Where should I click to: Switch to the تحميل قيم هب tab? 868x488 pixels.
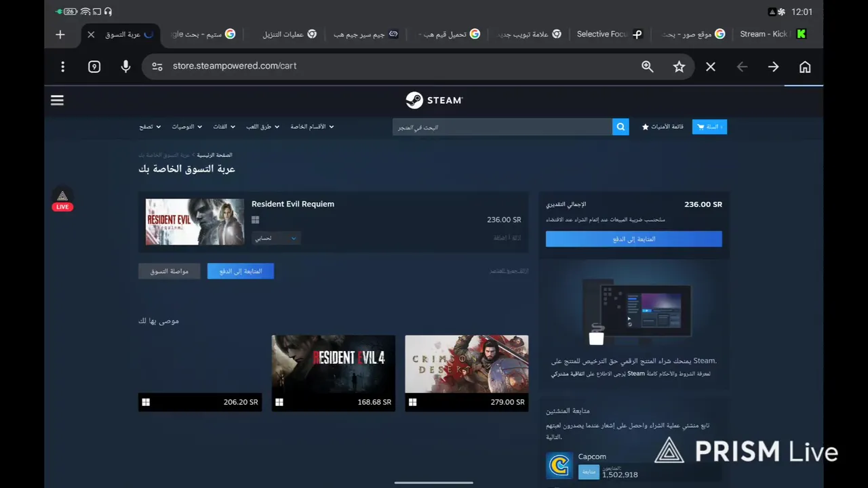point(450,35)
